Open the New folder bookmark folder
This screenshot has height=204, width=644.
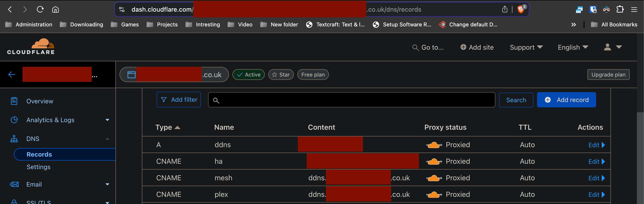tap(279, 25)
